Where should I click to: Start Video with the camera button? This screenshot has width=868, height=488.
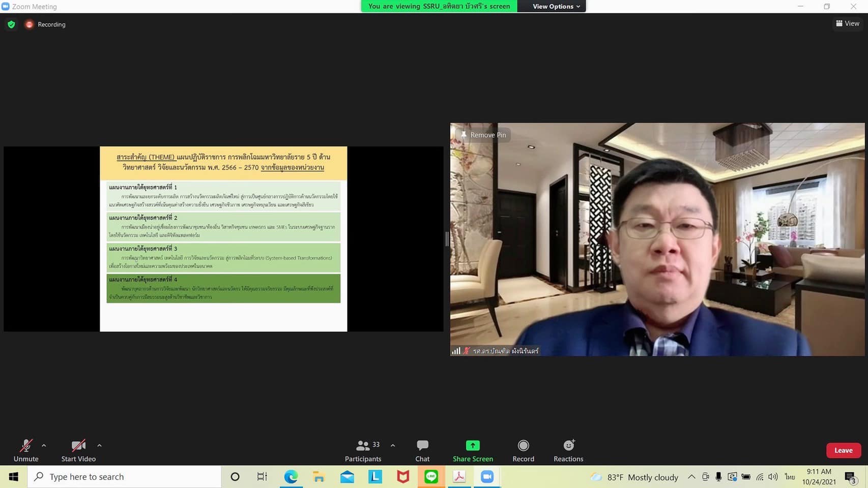[x=78, y=450]
